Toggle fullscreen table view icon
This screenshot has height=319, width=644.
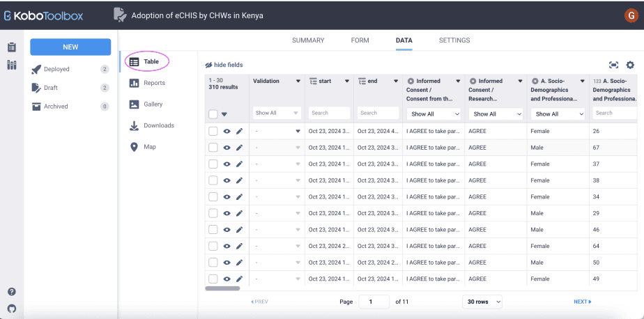point(613,65)
